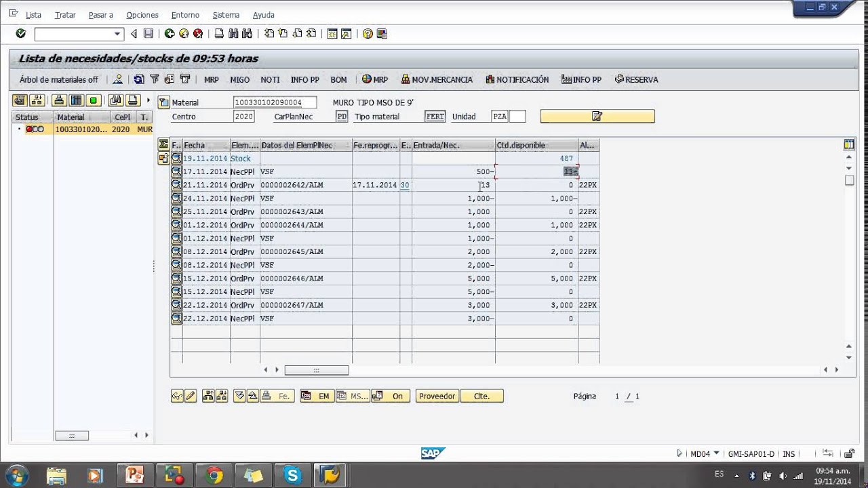Click the Clte. button
This screenshot has width=868, height=488.
[481, 396]
